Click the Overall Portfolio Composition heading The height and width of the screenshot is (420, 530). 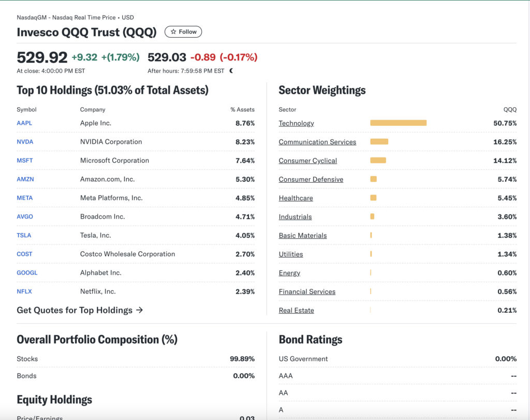97,340
